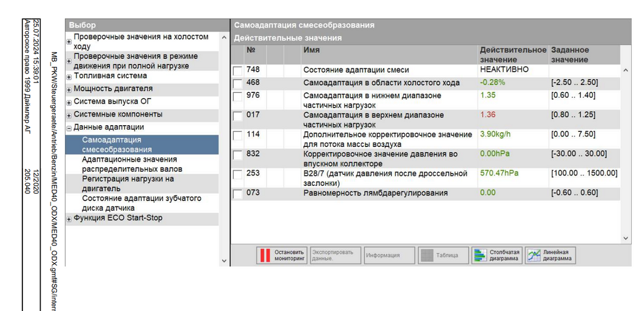Click the Действительное значение column header
The width and height of the screenshot is (644, 311).
[x=514, y=55]
